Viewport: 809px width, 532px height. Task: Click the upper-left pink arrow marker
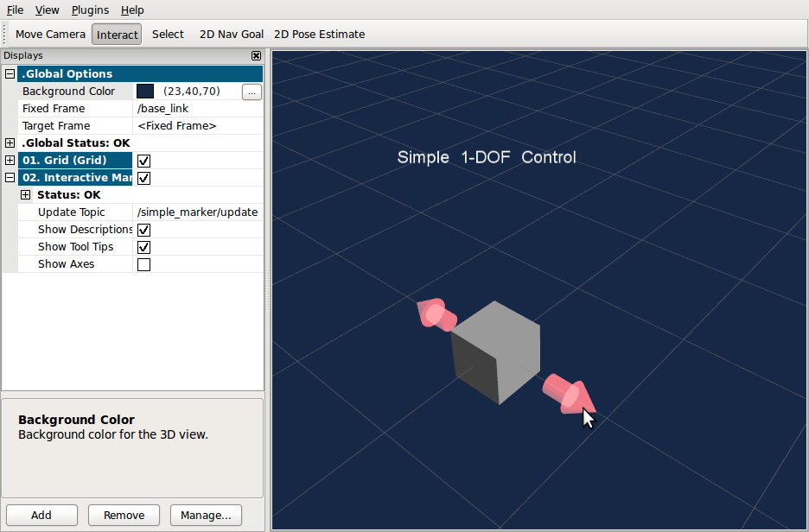tap(435, 315)
